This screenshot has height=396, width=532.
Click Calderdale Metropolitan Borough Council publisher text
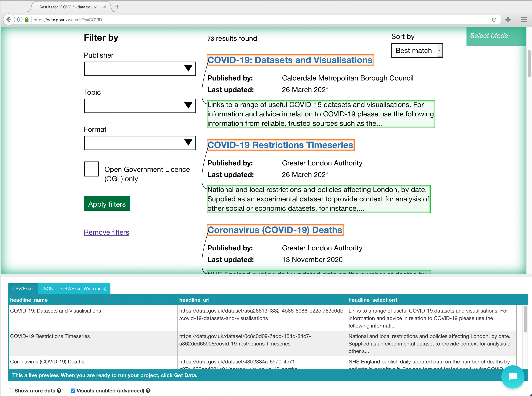coord(348,78)
